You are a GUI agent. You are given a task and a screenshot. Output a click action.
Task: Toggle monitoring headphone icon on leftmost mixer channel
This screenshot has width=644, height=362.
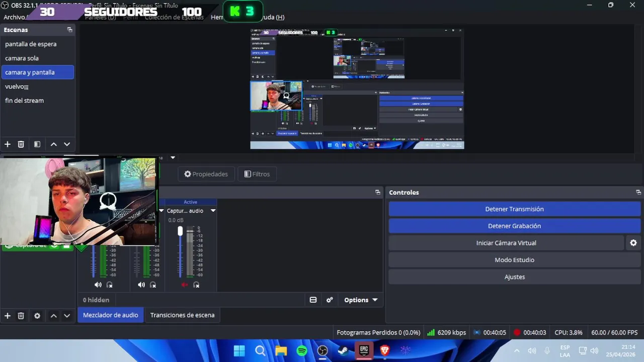point(109,285)
